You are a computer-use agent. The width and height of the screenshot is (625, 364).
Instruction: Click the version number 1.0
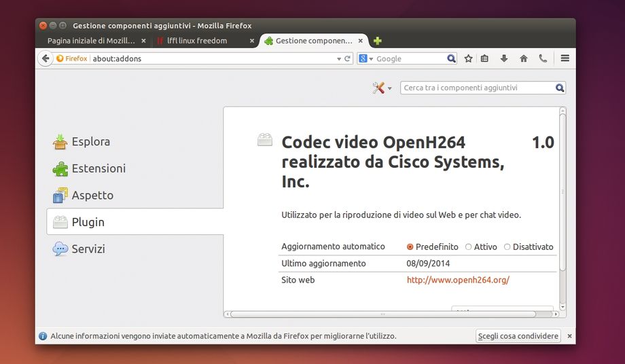[543, 142]
